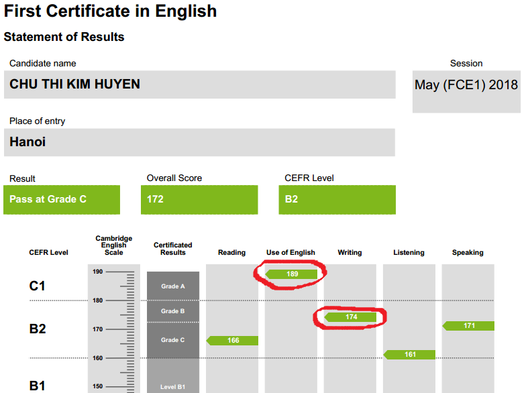Select the Grade C block in Certificated Results

173,340
